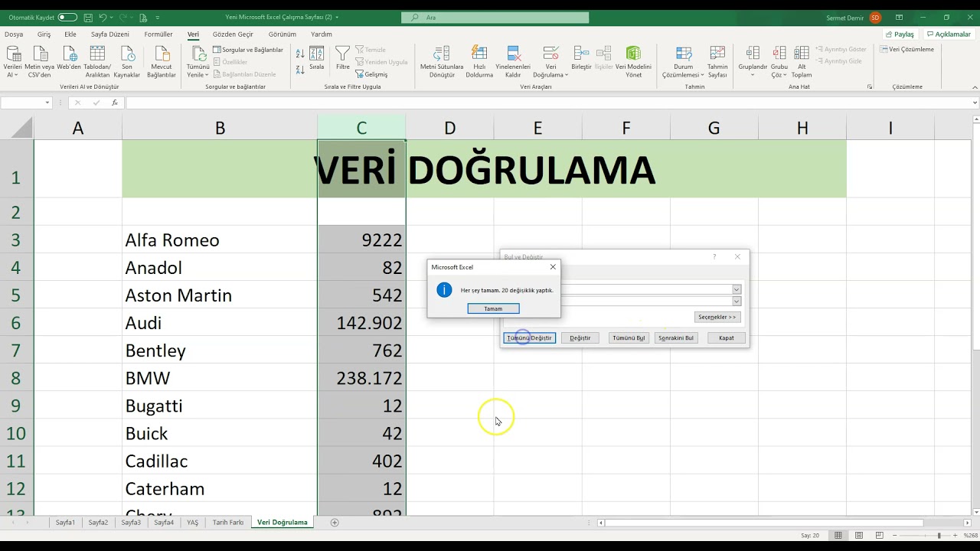Confirm the message with Tamam button
This screenshot has width=980, height=551.
493,308
